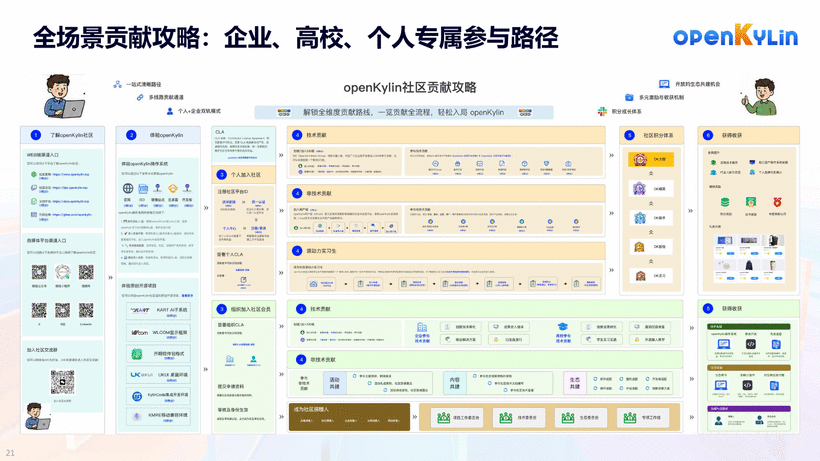Click the 生态委员会 crown icon

point(568,417)
